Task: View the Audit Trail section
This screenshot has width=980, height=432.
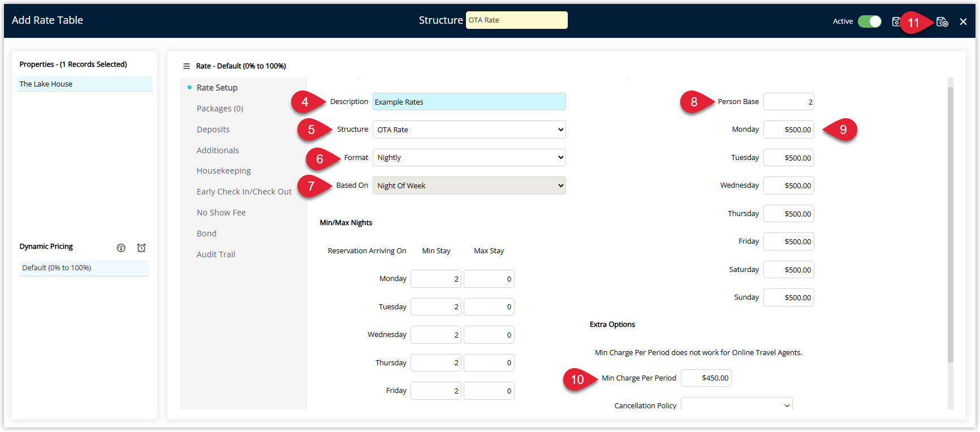Action: click(x=216, y=254)
